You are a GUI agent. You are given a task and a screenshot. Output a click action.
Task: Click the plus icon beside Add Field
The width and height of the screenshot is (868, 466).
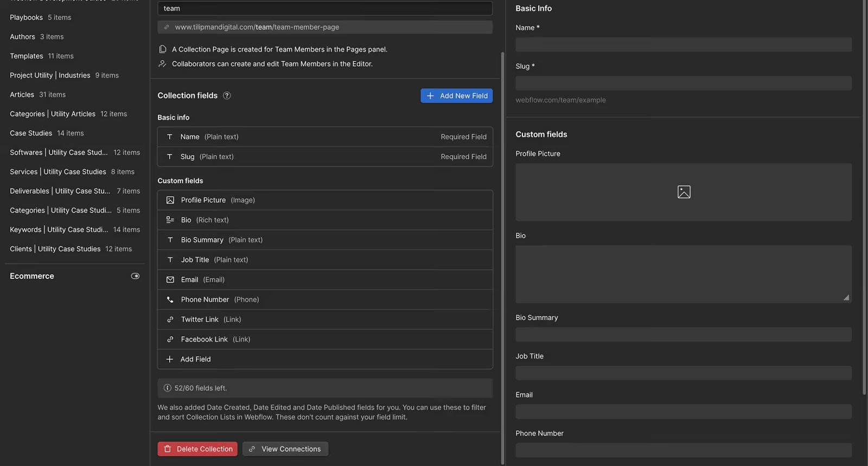(x=170, y=359)
